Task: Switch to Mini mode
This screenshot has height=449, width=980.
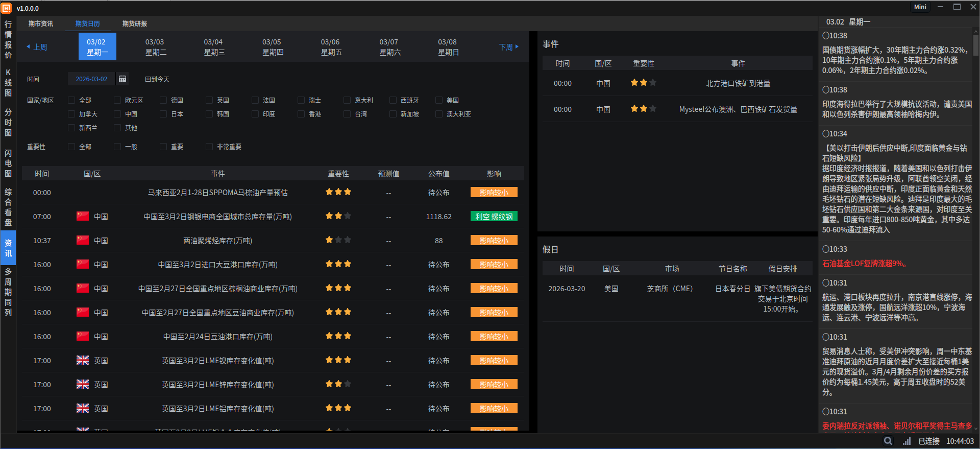Action: [920, 7]
